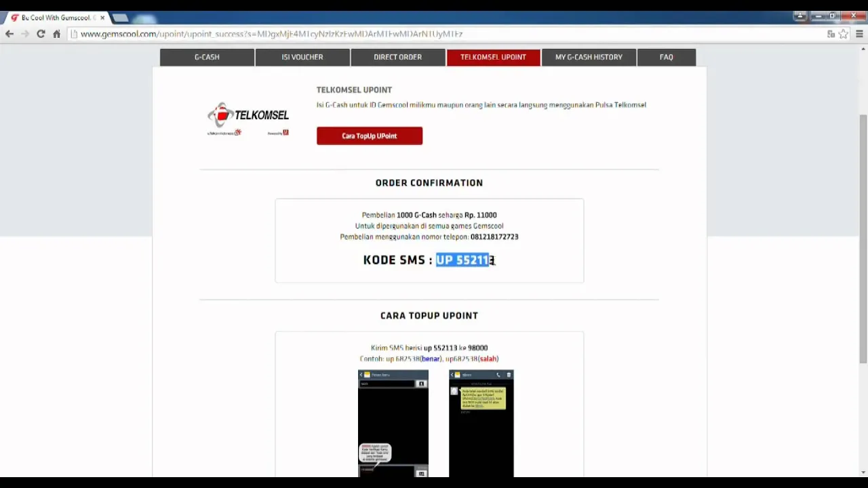
Task: Click the highlighted SMS code UP 552113
Action: pyautogui.click(x=465, y=260)
